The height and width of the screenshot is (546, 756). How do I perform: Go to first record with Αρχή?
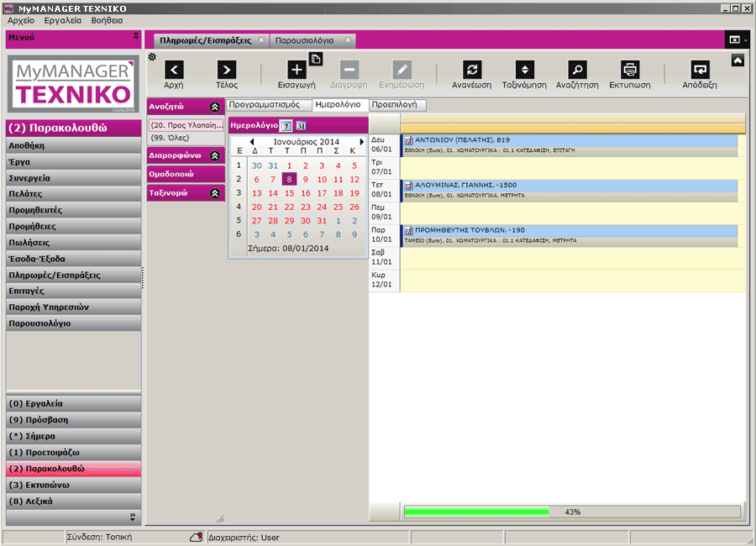pos(174,70)
